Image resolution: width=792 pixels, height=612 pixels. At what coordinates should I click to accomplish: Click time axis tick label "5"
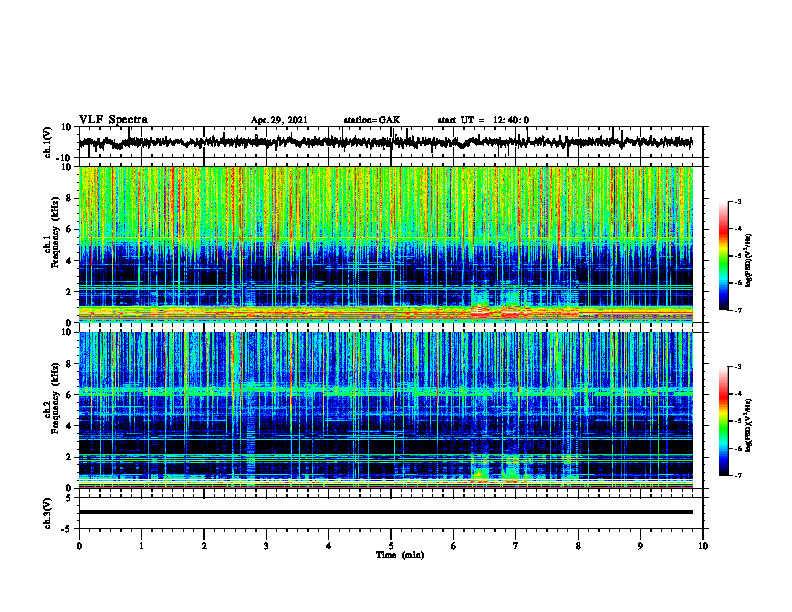(391, 546)
